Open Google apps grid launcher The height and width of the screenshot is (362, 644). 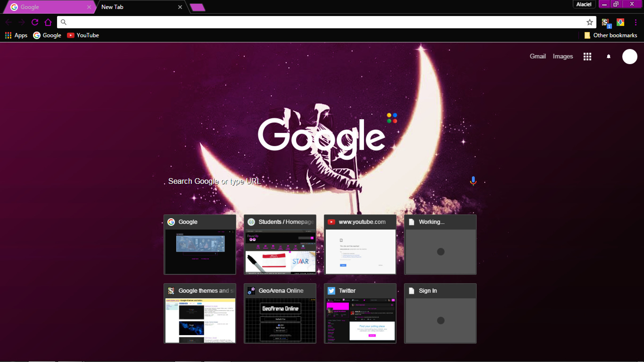(587, 57)
